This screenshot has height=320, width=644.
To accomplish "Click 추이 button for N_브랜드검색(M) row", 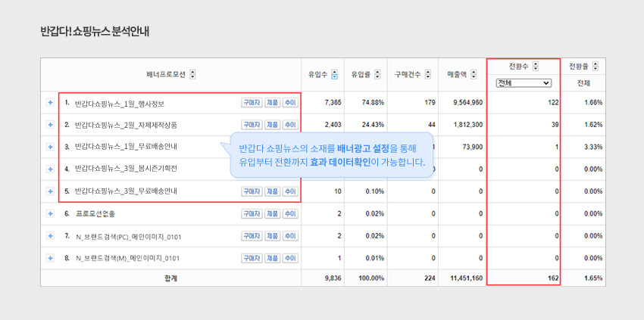I will tap(290, 258).
